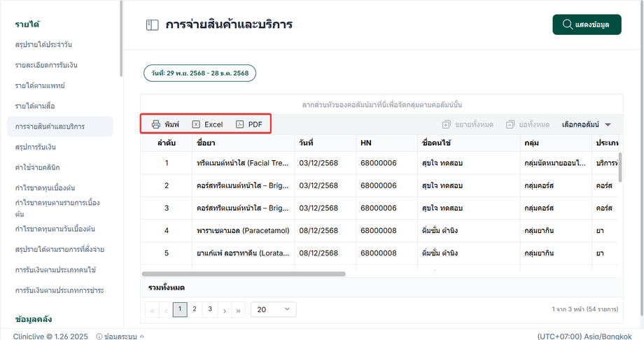Open สรุปรายได้ตามรายการที่สั่งจ่าย report
644x340 pixels.
59,249
